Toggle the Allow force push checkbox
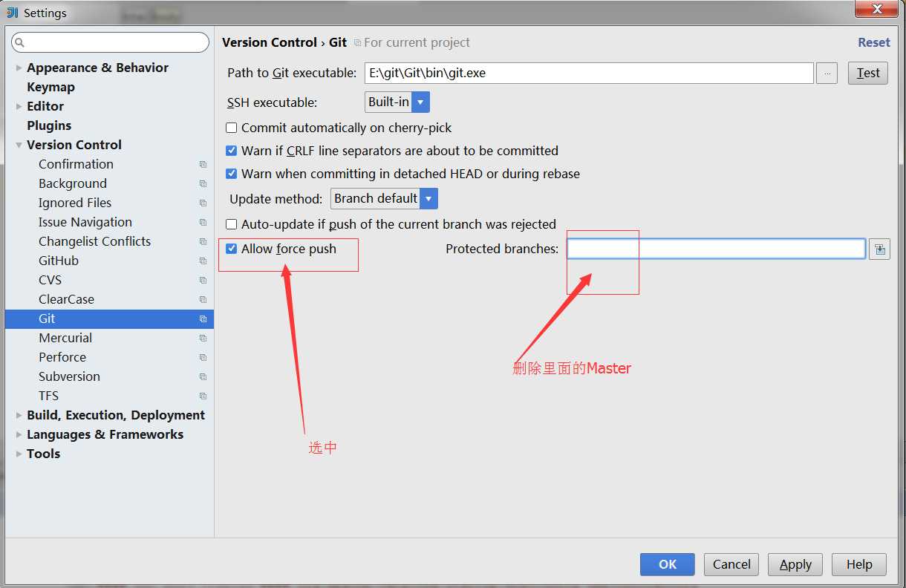Image resolution: width=906 pixels, height=588 pixels. coord(232,249)
